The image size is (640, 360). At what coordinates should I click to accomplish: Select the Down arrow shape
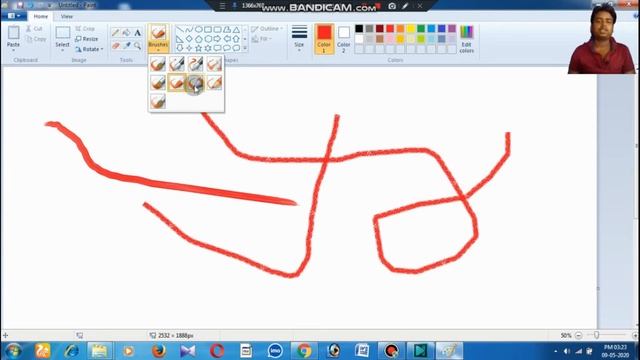click(x=180, y=48)
